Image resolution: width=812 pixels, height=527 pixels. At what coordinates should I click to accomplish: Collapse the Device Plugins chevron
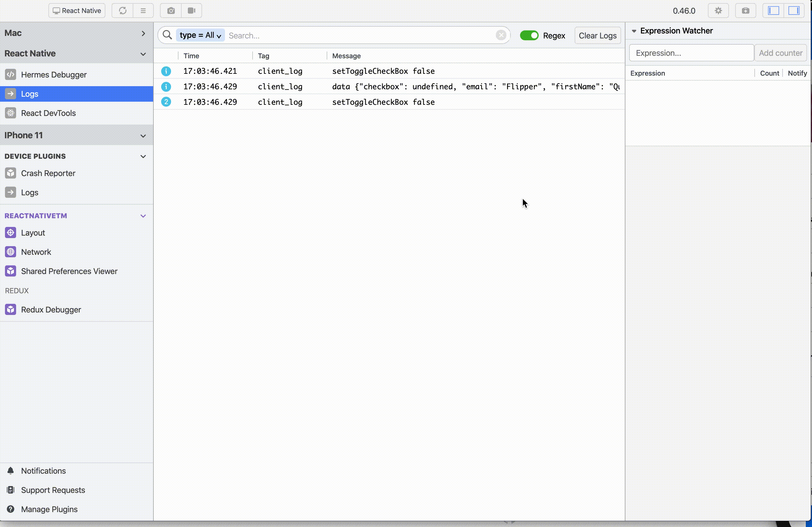(x=143, y=156)
